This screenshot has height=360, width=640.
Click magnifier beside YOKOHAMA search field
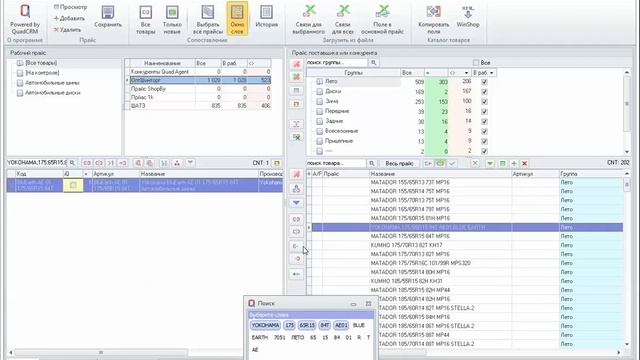pyautogui.click(x=72, y=163)
